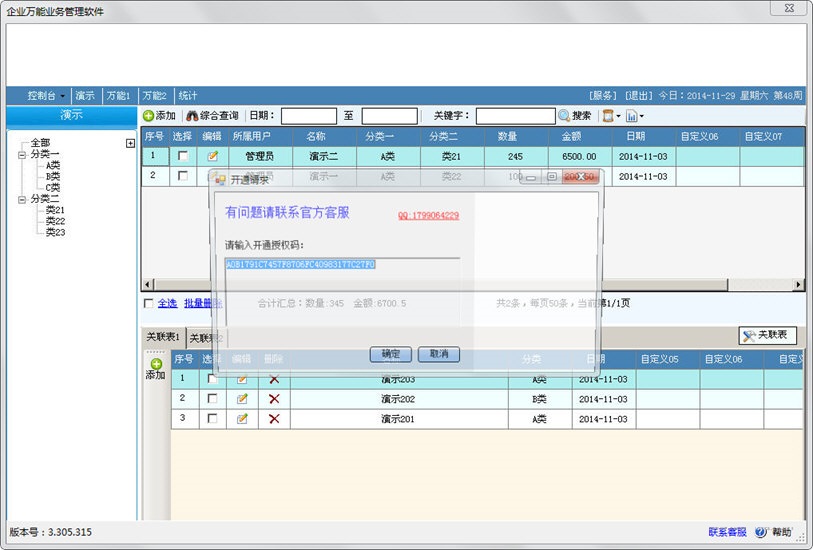Delete the 演示201 row with red X
Screen dimensions: 813x550
(x=274, y=418)
